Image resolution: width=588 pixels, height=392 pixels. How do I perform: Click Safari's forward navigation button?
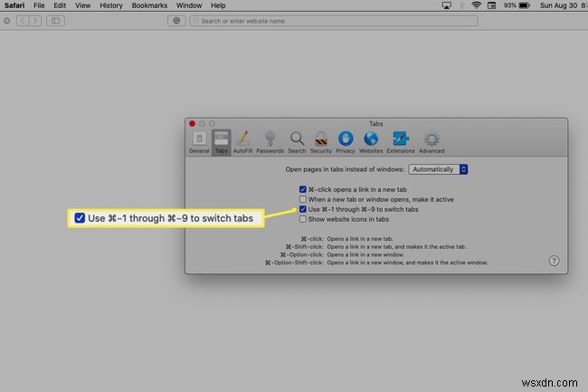coord(35,21)
